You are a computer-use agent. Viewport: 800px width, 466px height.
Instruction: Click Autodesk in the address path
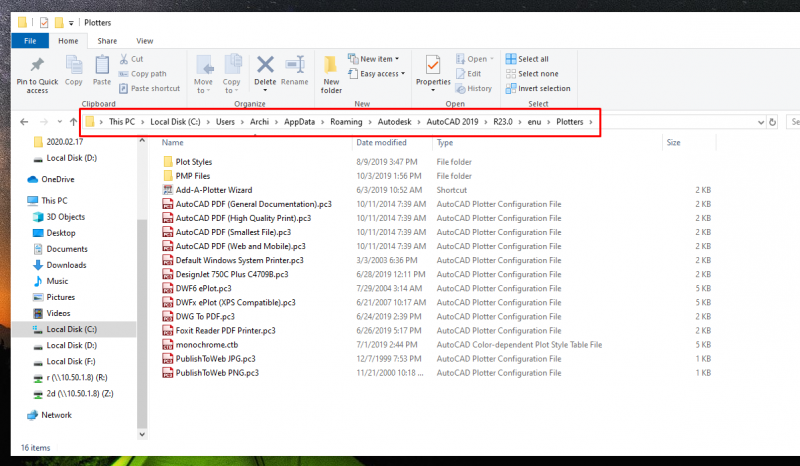(x=394, y=122)
